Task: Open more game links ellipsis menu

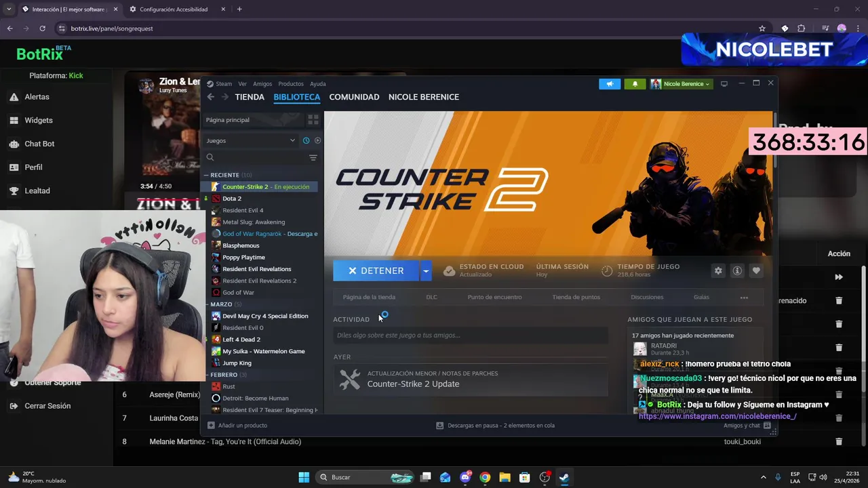Action: click(x=744, y=297)
